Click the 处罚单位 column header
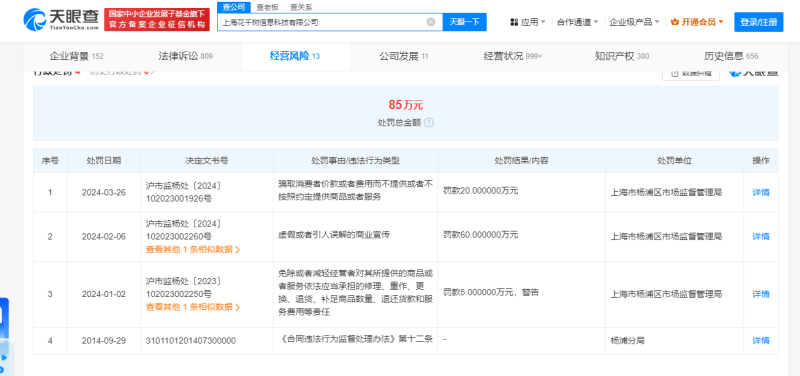 click(674, 160)
